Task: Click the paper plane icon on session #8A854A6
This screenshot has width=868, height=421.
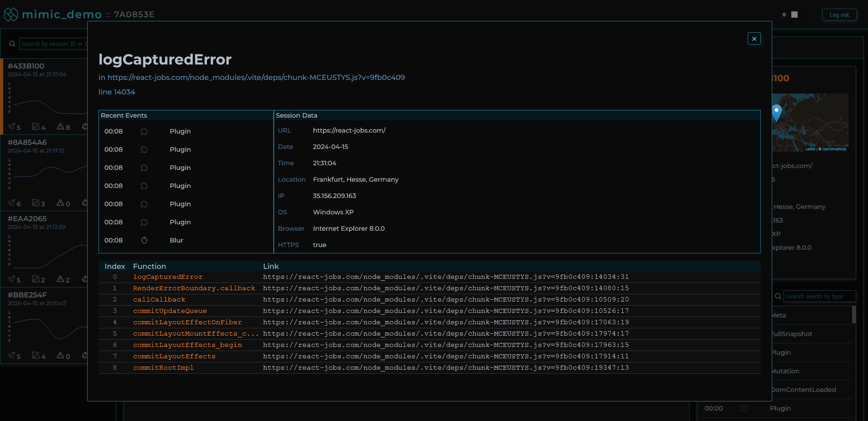Action: pyautogui.click(x=11, y=203)
